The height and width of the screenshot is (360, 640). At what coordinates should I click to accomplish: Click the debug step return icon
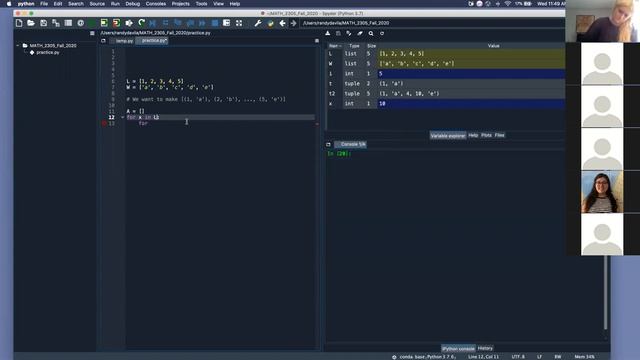[190, 23]
